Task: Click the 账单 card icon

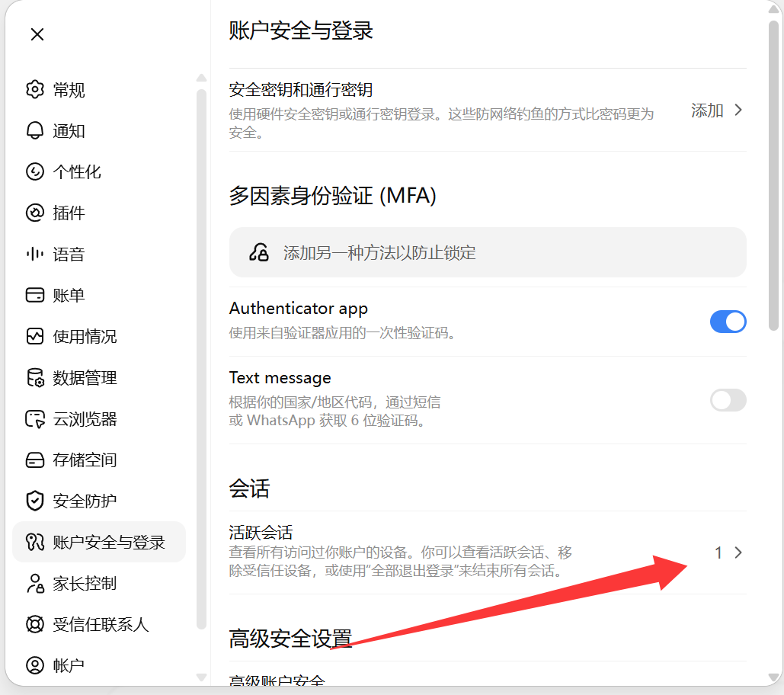Action: 34,295
